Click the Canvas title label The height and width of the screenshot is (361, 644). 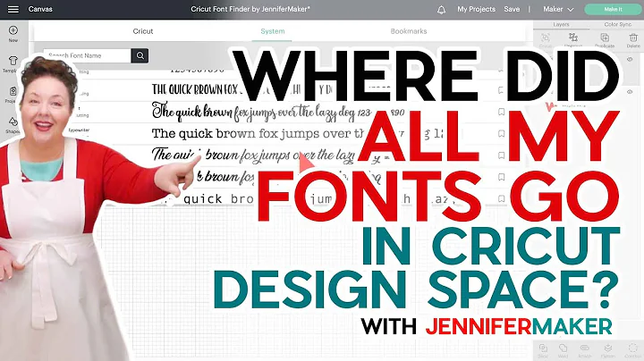pyautogui.click(x=40, y=9)
